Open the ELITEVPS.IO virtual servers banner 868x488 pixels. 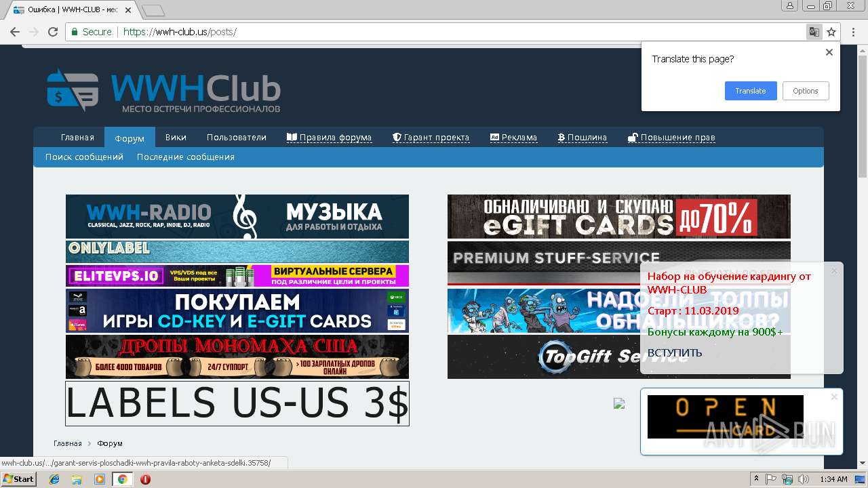(237, 276)
